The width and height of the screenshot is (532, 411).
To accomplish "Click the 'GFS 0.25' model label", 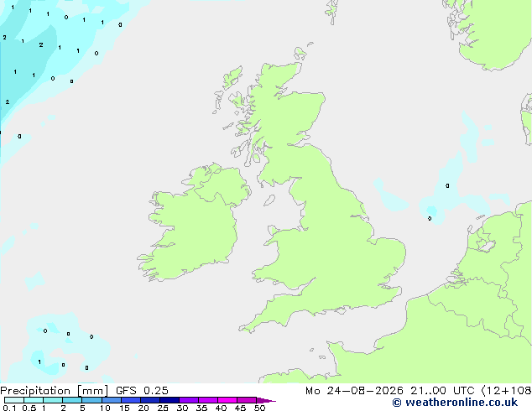I will [142, 391].
